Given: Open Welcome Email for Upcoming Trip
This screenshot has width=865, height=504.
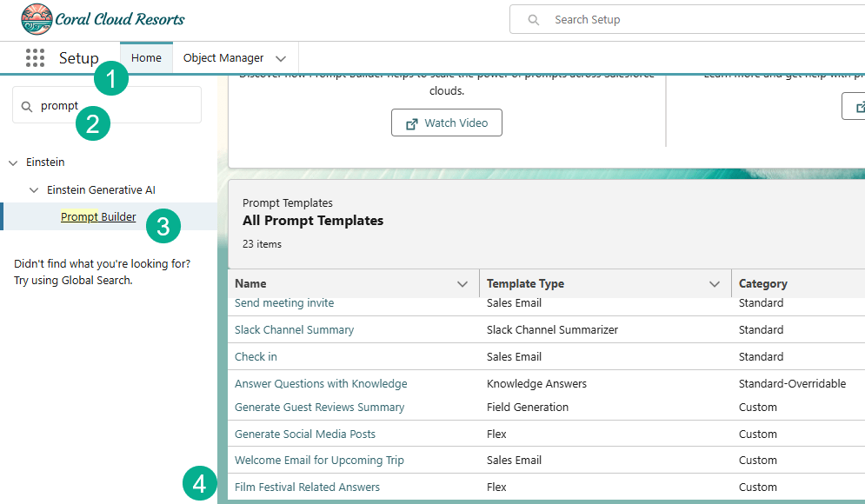Looking at the screenshot, I should click(x=319, y=460).
